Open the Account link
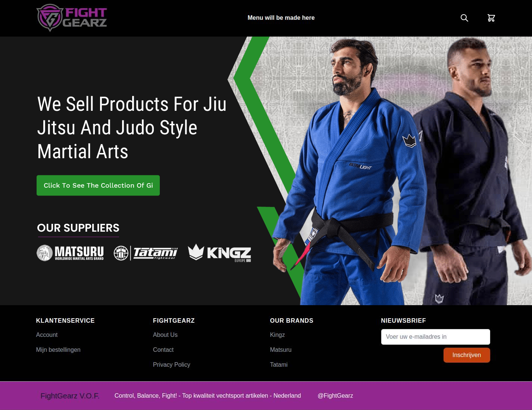Screen dimensions: 532x410 click(x=47, y=335)
